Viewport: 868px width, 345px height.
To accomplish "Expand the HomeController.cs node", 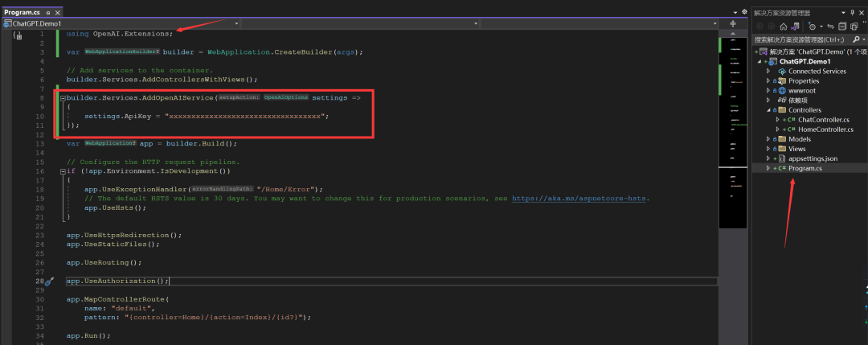I will click(x=778, y=129).
